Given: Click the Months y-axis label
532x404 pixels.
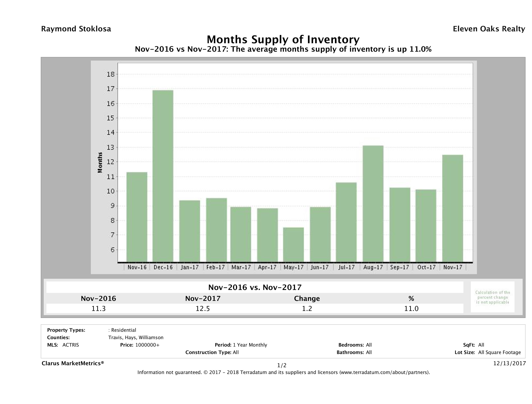Looking at the screenshot, I should coord(100,163).
